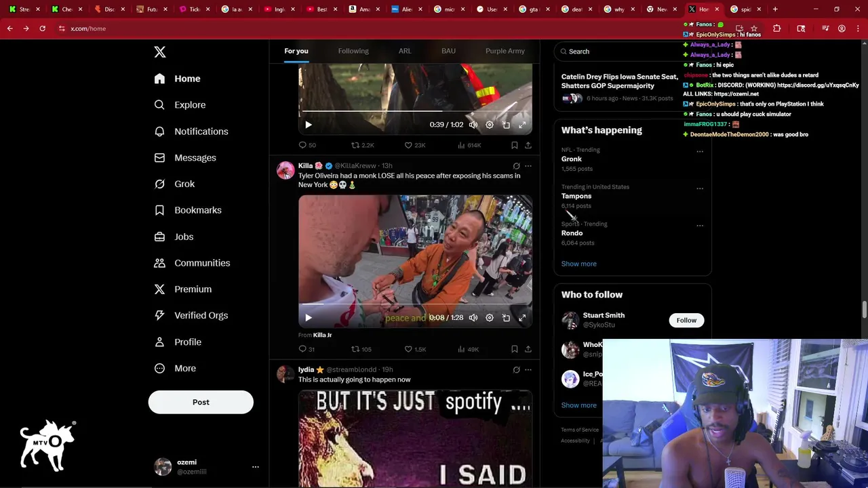Like Killa's post with 1.5K likes
This screenshot has height=488, width=868.
click(x=414, y=349)
